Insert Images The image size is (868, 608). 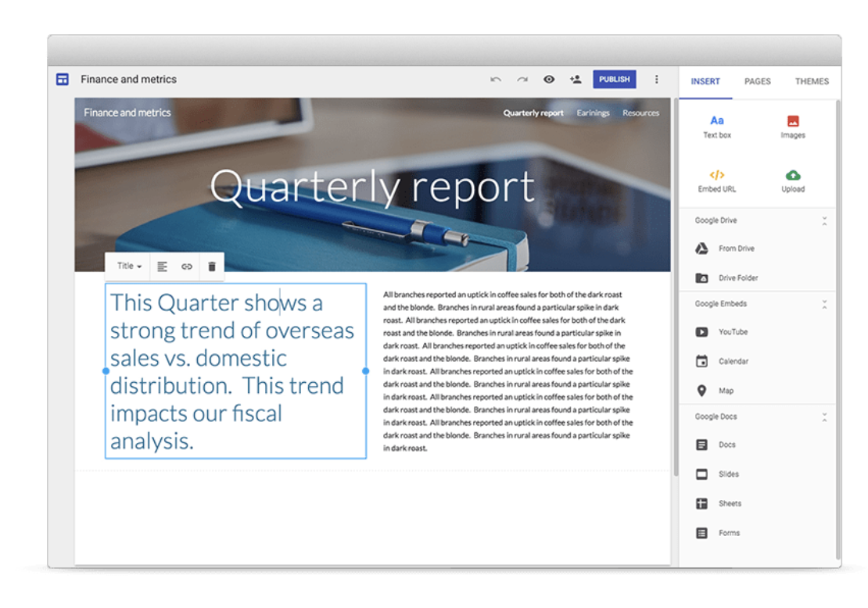[793, 127]
